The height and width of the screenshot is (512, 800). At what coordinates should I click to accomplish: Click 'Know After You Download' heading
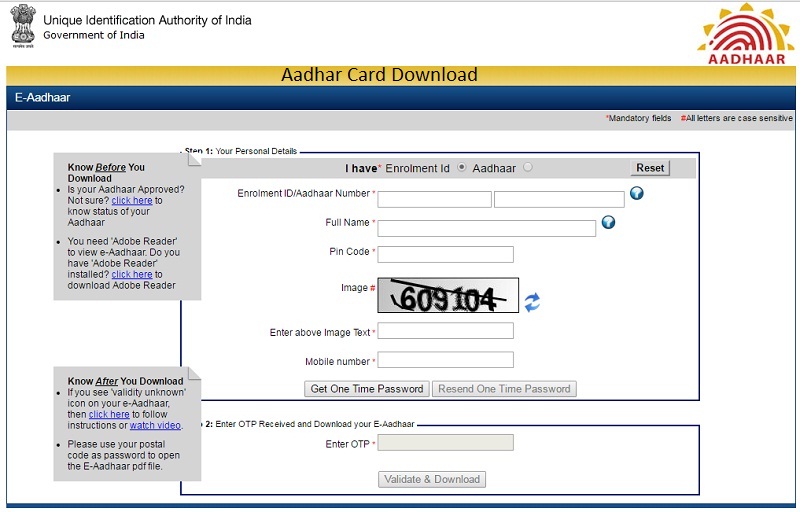pyautogui.click(x=126, y=381)
